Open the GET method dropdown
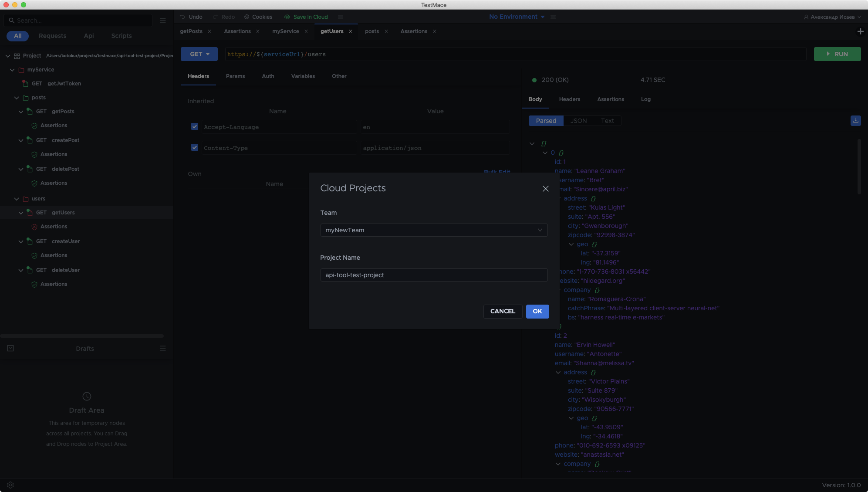Viewport: 868px width, 492px height. click(199, 54)
